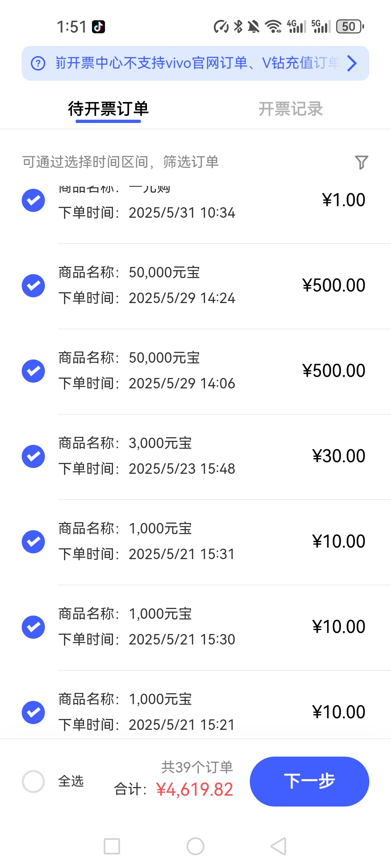Deselect the ¥1.00 order from 2025/5/31

33,200
